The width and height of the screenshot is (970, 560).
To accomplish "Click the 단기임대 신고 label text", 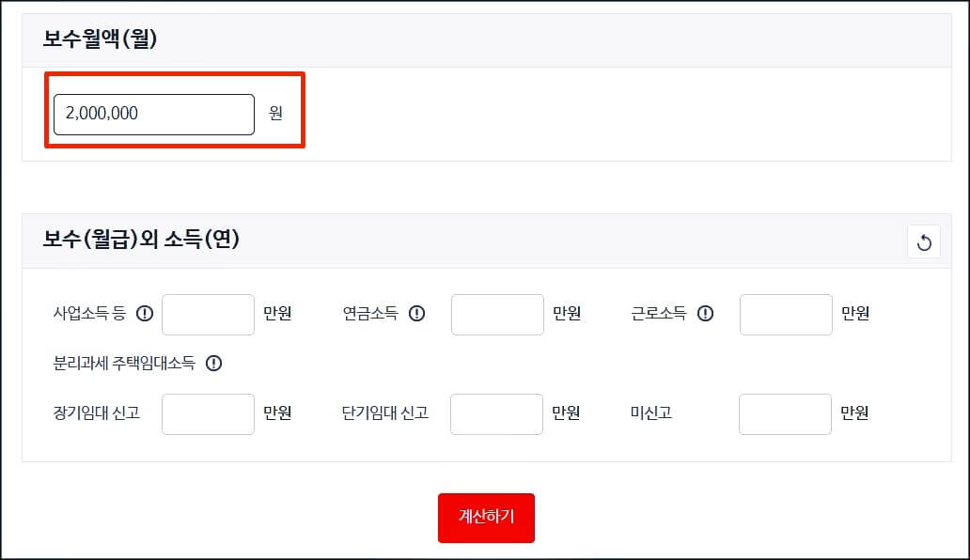I will (383, 413).
